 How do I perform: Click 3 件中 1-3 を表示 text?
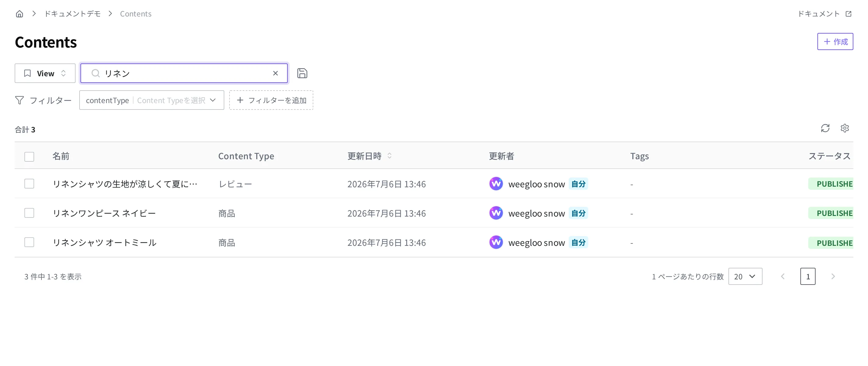coord(53,277)
